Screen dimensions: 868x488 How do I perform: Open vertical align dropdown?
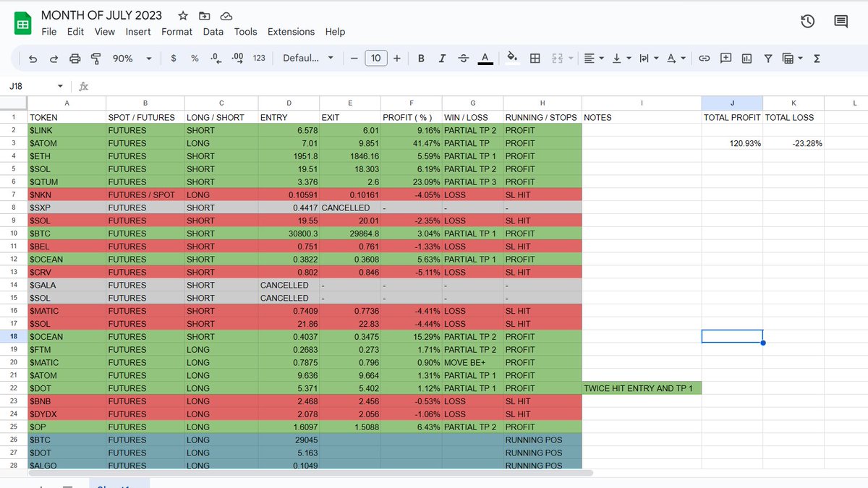pos(621,59)
